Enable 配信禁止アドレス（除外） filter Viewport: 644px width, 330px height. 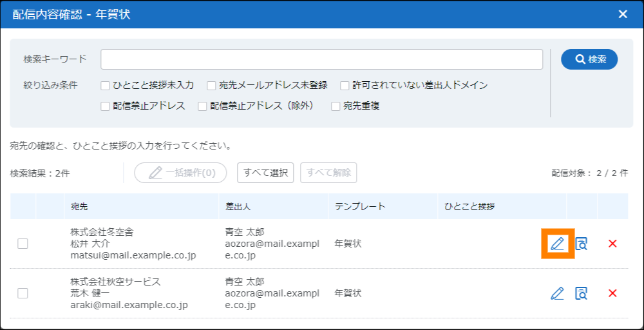tap(202, 106)
